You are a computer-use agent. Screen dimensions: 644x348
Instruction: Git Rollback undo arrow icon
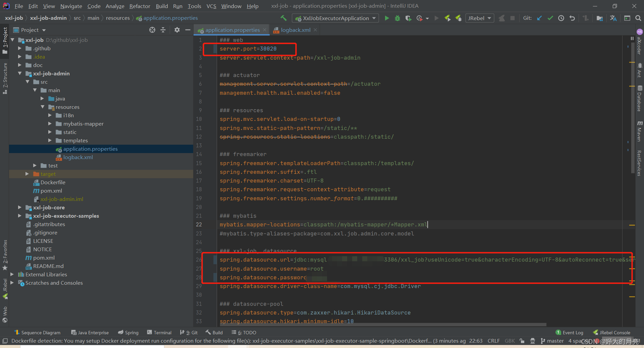(572, 18)
